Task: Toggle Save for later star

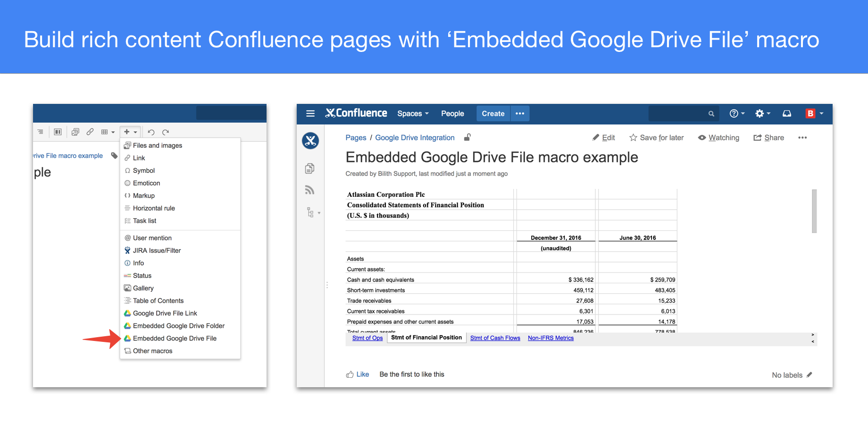Action: pyautogui.click(x=656, y=137)
